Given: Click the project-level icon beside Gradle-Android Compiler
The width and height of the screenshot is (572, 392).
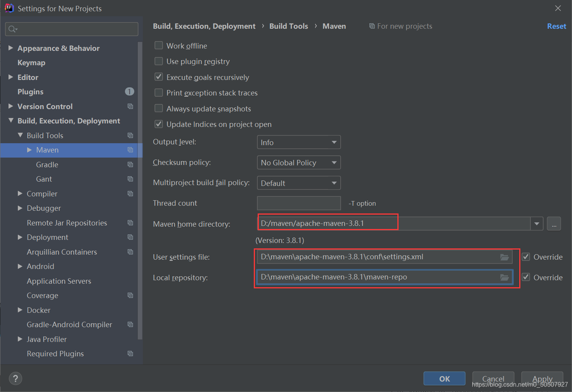Looking at the screenshot, I should point(130,324).
